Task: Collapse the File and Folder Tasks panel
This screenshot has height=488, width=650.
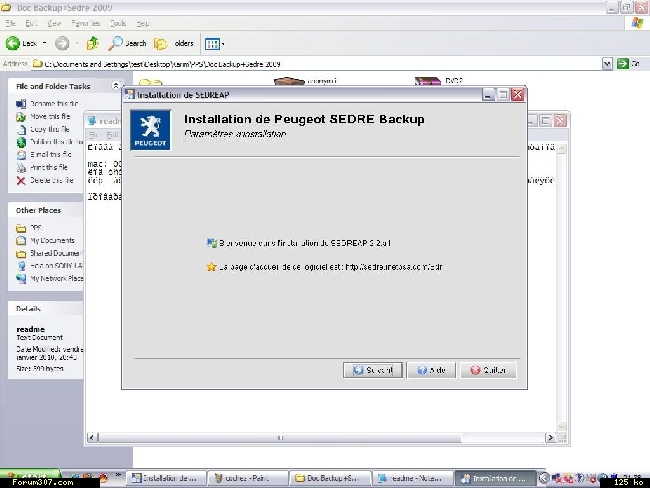Action: [x=116, y=86]
